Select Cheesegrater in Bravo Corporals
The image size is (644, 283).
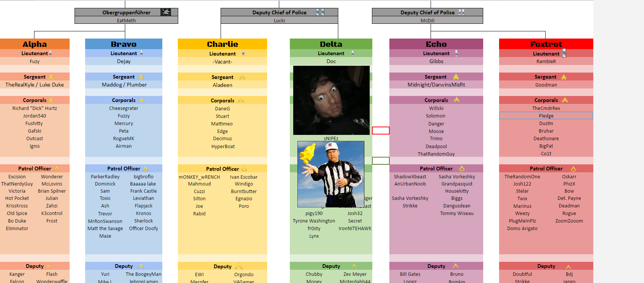click(x=124, y=108)
